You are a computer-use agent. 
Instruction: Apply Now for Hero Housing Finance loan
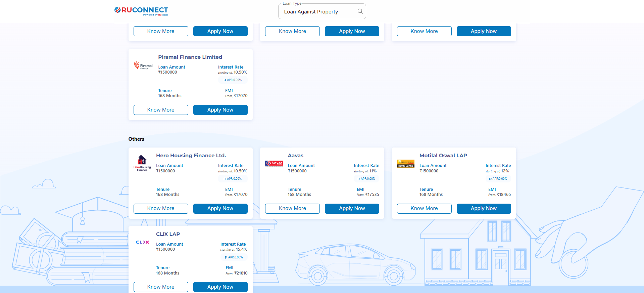pyautogui.click(x=220, y=208)
